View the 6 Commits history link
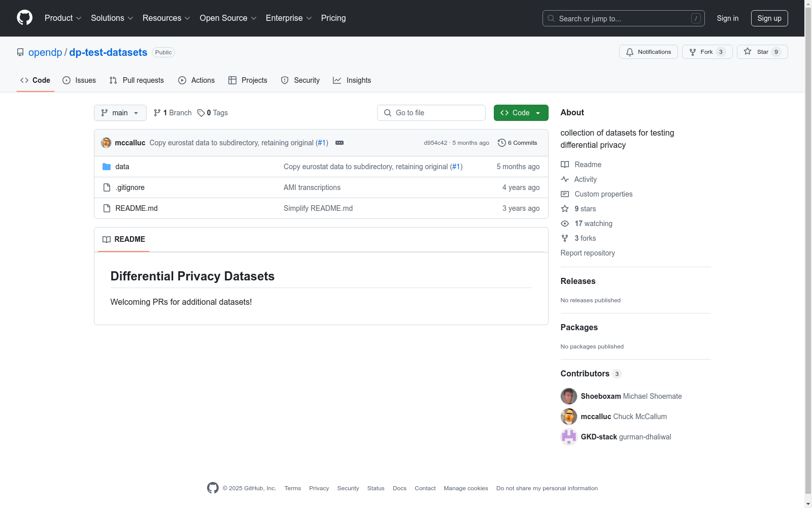The height and width of the screenshot is (508, 812). pos(518,143)
